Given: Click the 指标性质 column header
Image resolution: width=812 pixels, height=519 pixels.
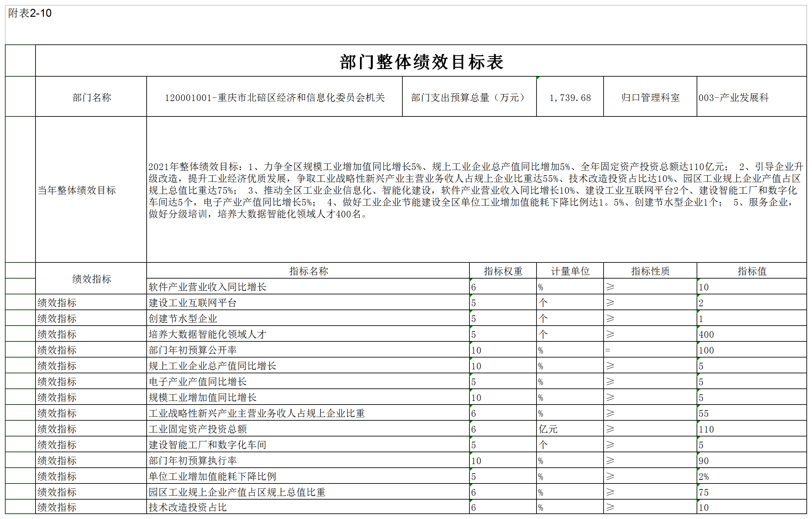Looking at the screenshot, I should (650, 271).
